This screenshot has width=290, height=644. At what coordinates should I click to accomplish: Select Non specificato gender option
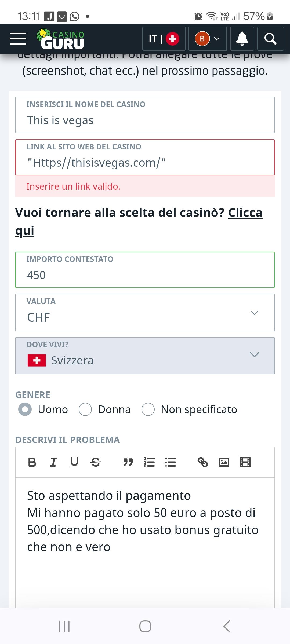(148, 410)
